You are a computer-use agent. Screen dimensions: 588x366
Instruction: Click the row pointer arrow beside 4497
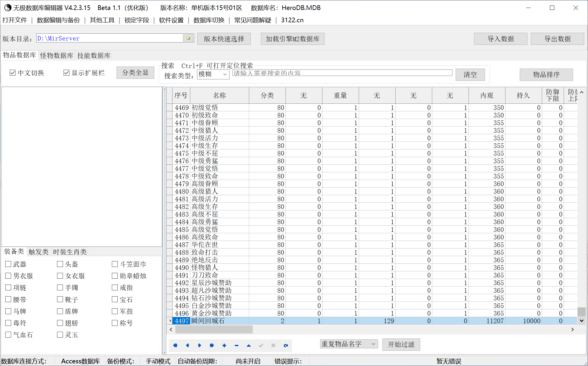click(170, 321)
